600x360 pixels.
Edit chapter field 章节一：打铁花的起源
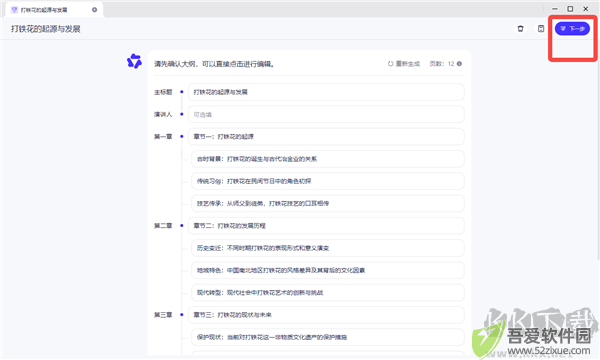(326, 137)
